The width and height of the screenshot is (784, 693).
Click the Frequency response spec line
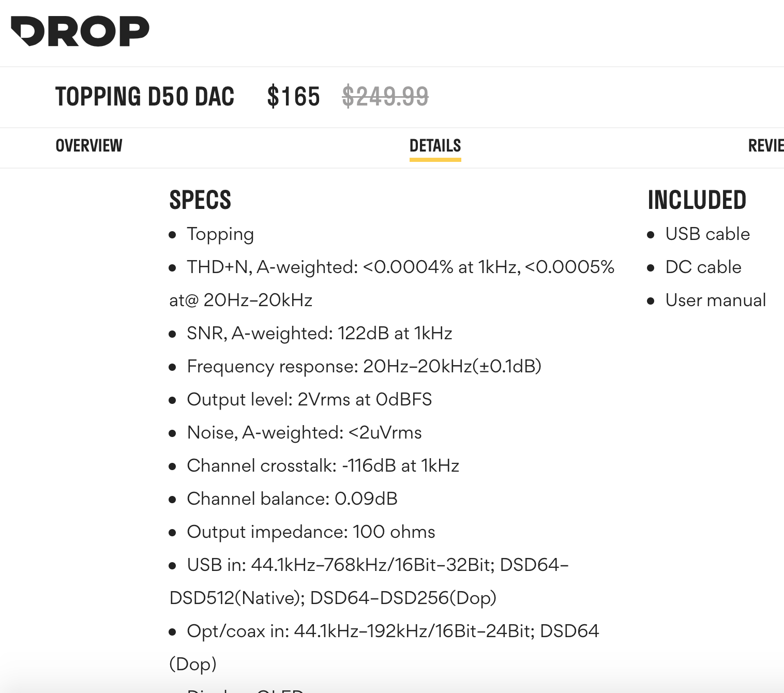[x=364, y=367]
